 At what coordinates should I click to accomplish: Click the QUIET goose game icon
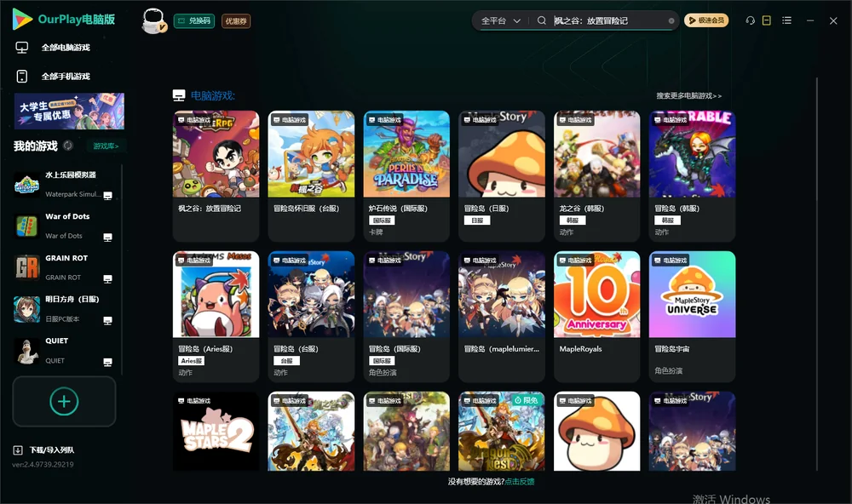pos(26,352)
